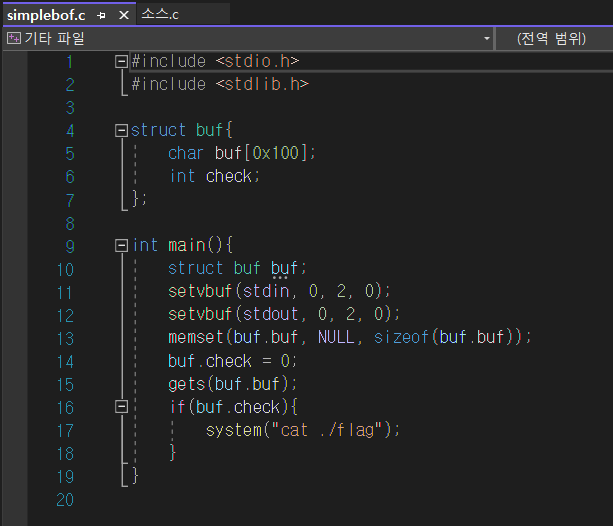The width and height of the screenshot is (613, 526).
Task: Switch to the simplebof.c tab
Action: tap(46, 15)
